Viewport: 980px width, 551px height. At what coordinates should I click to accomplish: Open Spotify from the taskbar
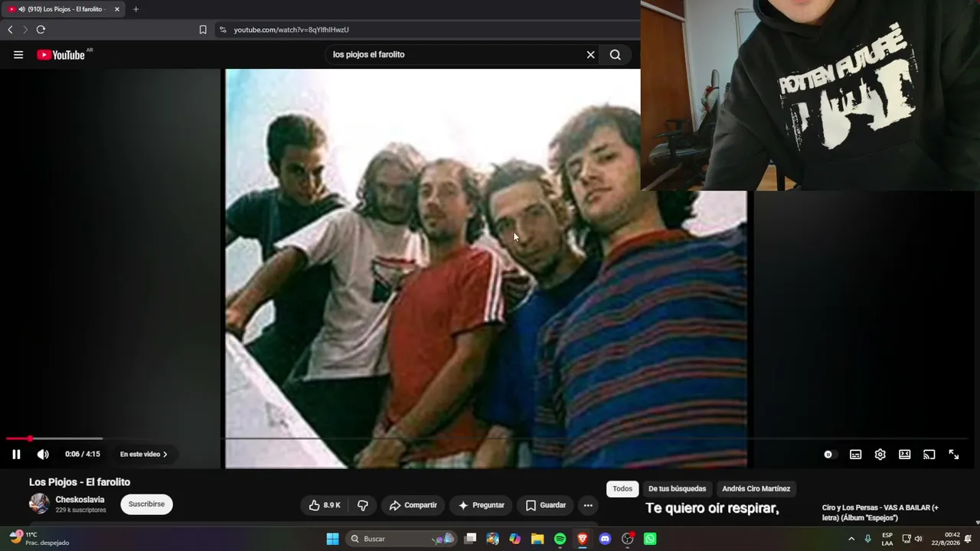click(x=560, y=539)
